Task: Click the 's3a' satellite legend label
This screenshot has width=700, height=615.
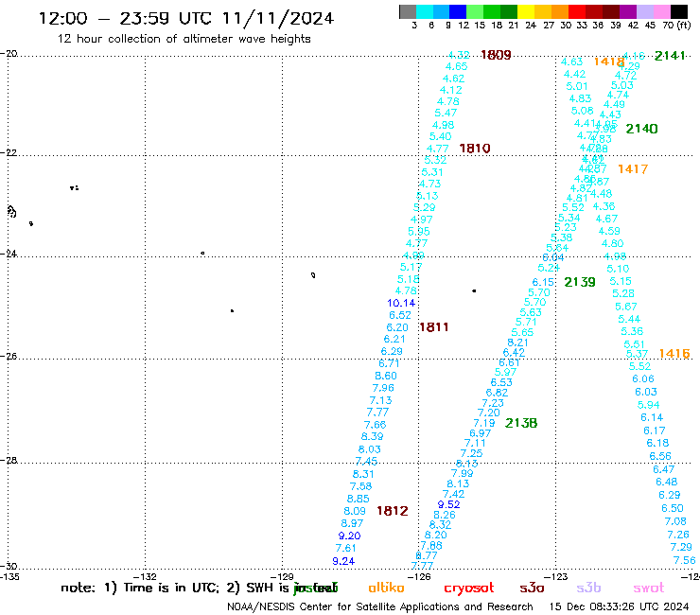Action: [x=532, y=589]
